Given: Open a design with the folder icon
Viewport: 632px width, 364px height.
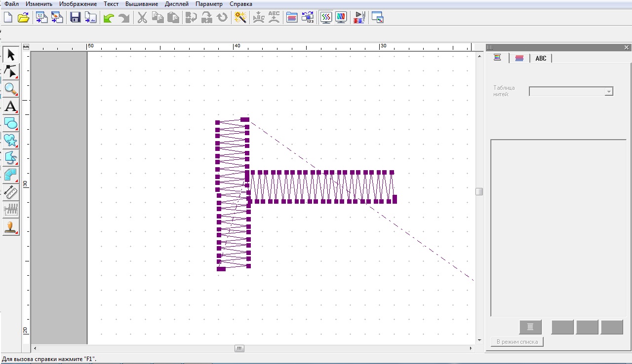Looking at the screenshot, I should 23,18.
